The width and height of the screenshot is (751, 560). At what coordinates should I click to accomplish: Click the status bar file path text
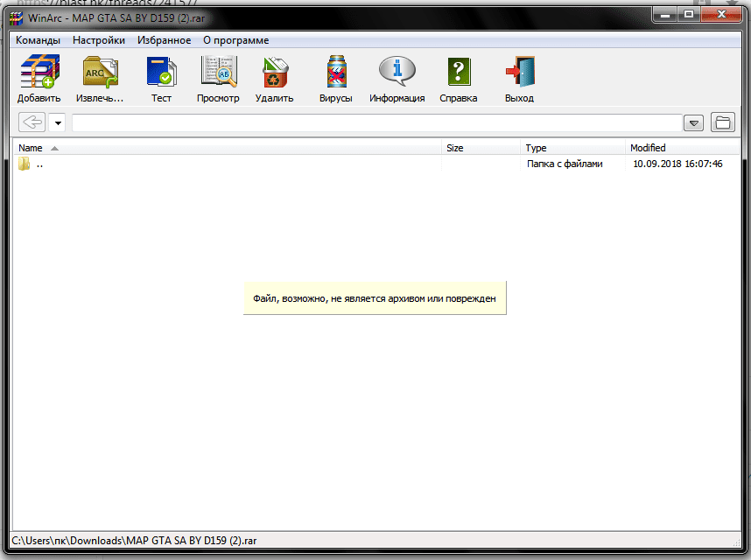(134, 541)
